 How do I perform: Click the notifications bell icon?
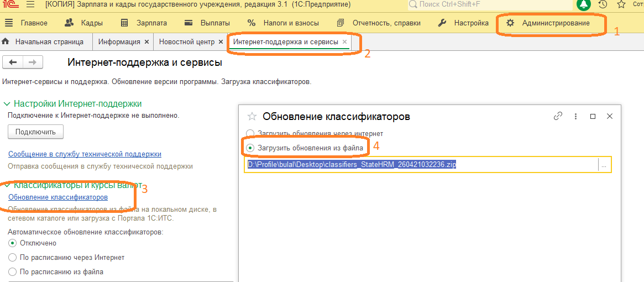point(583,4)
